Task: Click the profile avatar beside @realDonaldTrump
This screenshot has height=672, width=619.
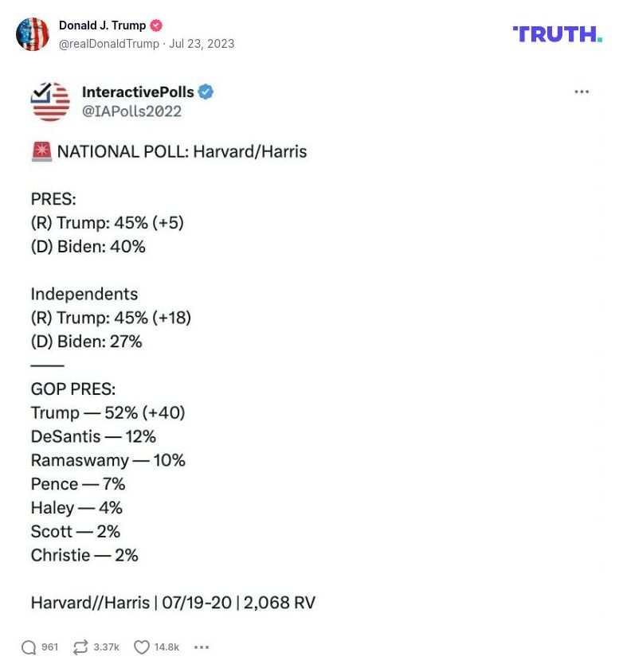Action: point(33,34)
